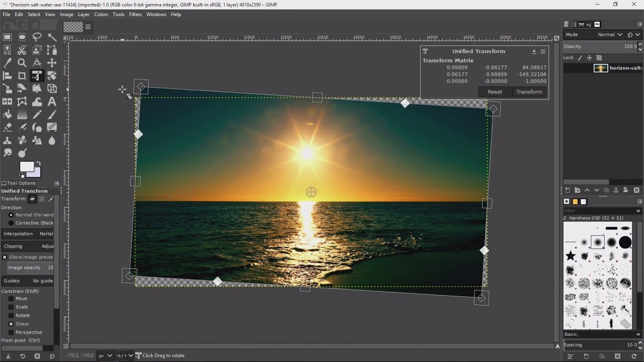Choose the Text tool
This screenshot has height=362, width=644.
tap(52, 102)
